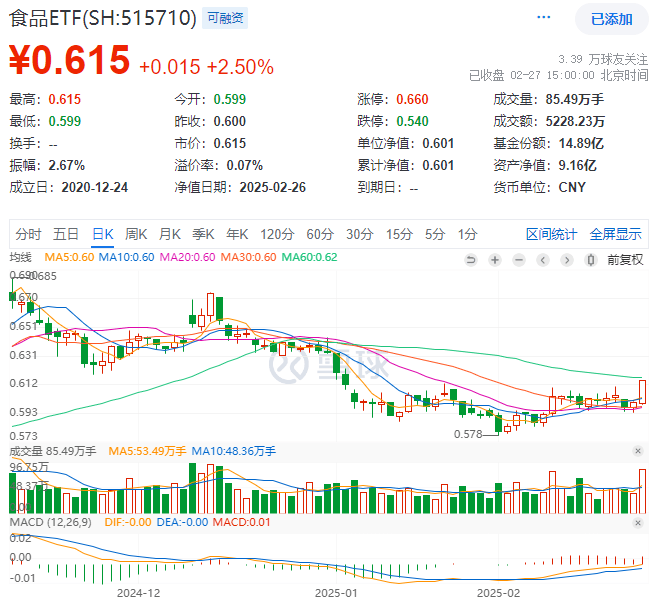The image size is (656, 608).
Task: Select the 60分 interval tab
Action: (319, 234)
